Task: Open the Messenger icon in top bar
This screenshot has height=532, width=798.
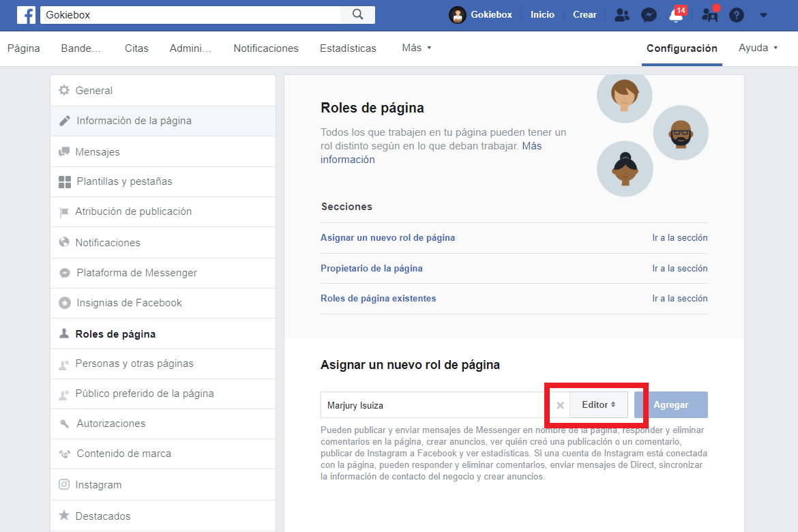Action: [649, 15]
